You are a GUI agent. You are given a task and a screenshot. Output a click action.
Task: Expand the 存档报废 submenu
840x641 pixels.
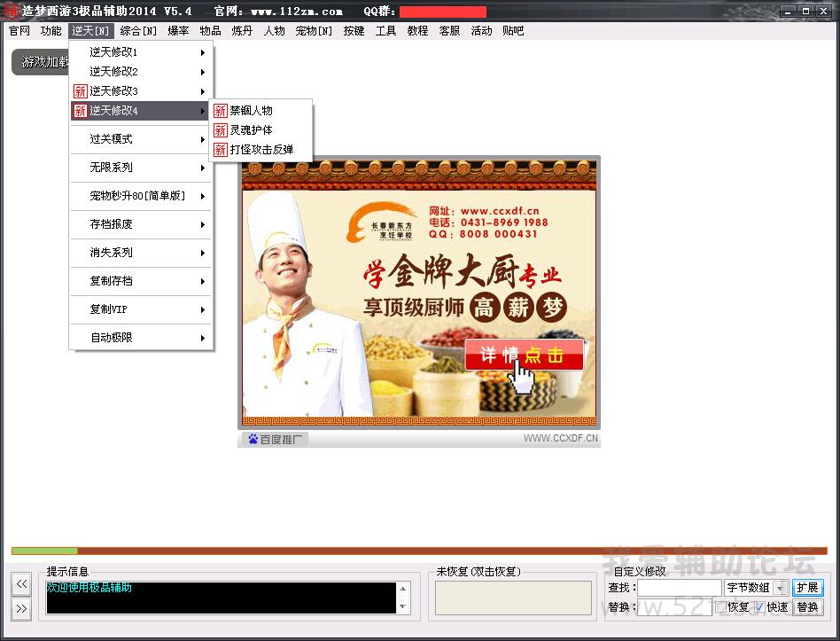click(x=142, y=224)
